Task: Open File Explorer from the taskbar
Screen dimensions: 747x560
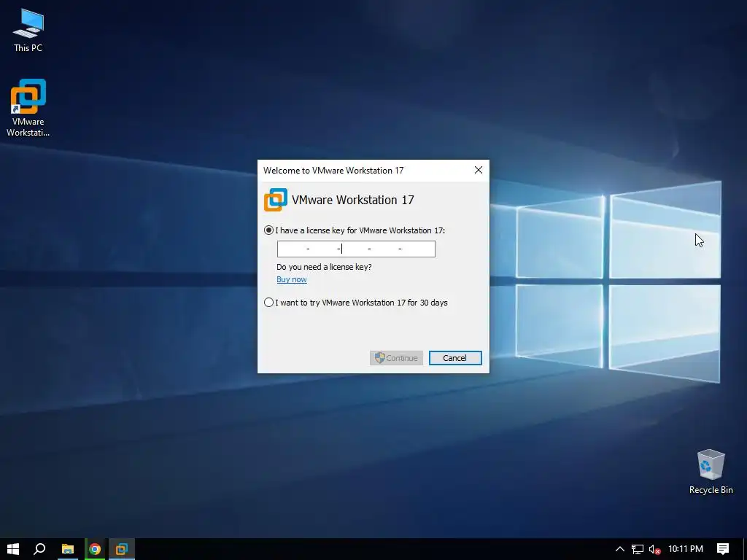Action: click(68, 549)
